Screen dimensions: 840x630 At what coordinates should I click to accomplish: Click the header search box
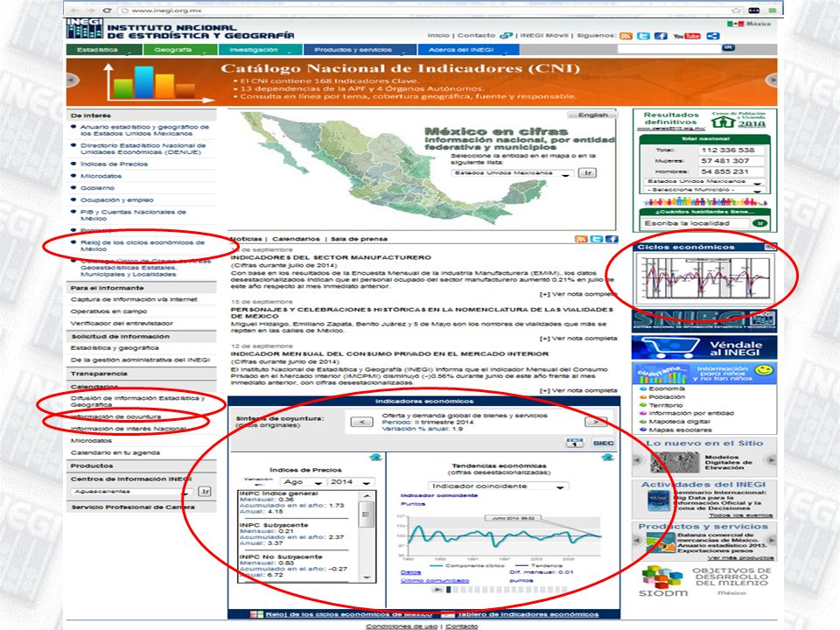pos(669,49)
